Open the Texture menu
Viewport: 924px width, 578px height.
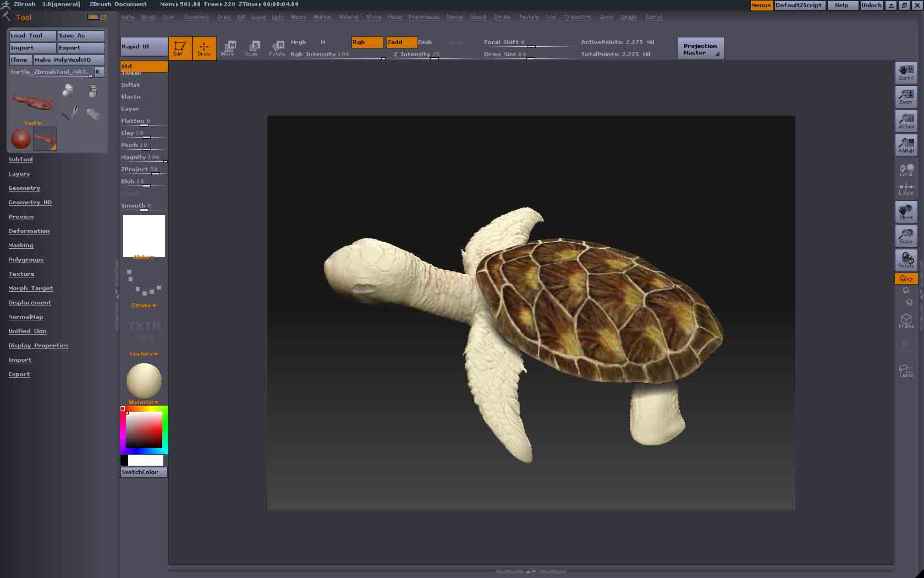pos(529,17)
